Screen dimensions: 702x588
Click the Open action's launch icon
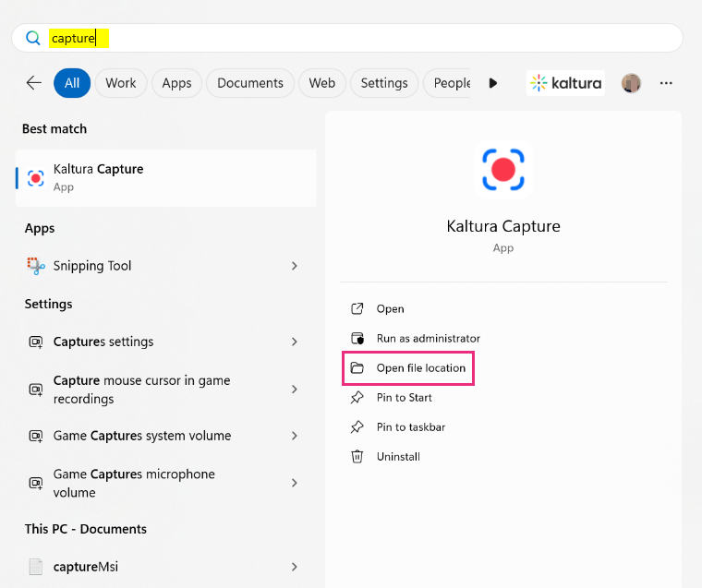click(x=357, y=308)
